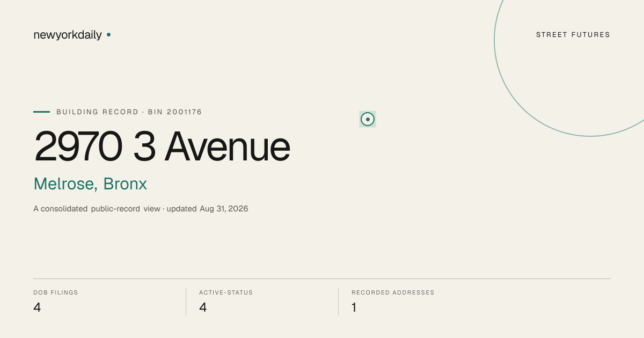644x338 pixels.
Task: Click the green dash before BUILDING RECORD
Action: click(x=41, y=112)
